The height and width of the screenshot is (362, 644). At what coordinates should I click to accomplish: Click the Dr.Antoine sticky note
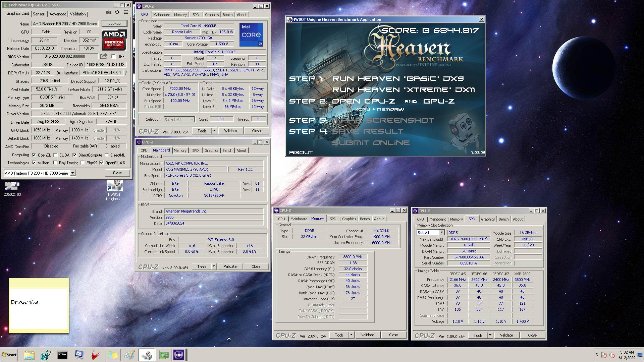[39, 305]
